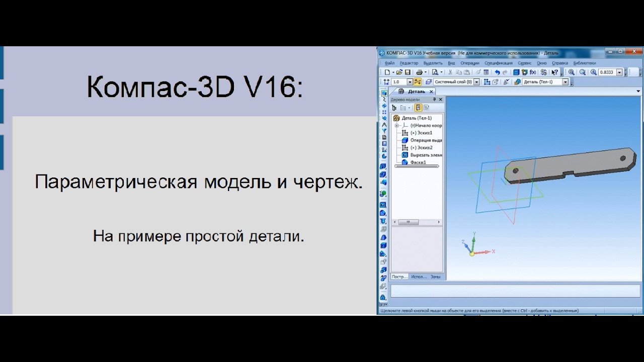Open the Операции menu
The height and width of the screenshot is (362, 644).
[470, 63]
